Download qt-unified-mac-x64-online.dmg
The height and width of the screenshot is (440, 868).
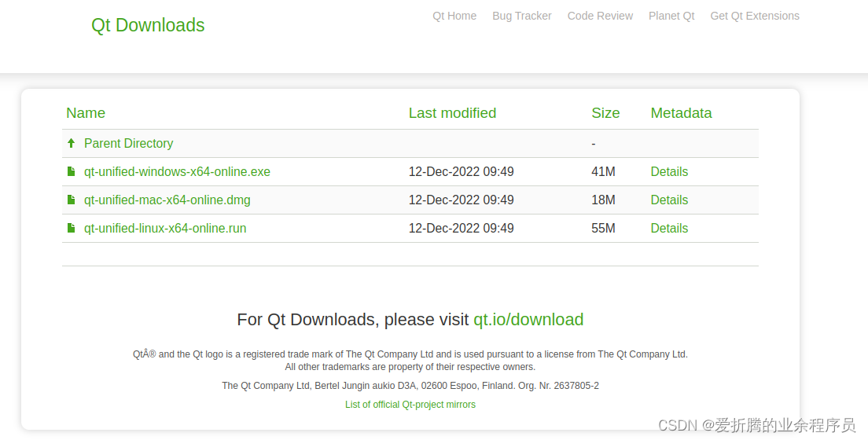[x=167, y=200]
